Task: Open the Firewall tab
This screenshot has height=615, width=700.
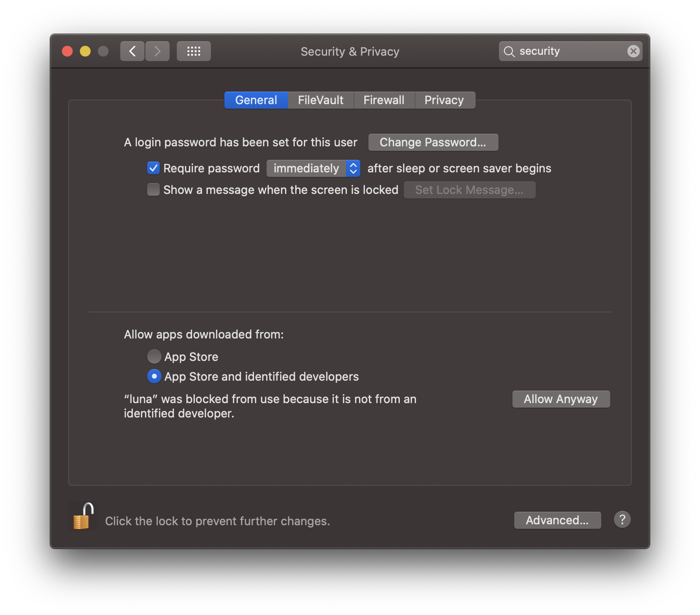Action: [384, 100]
